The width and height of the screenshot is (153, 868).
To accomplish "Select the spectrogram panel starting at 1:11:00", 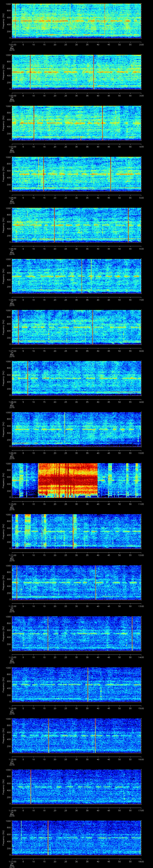I will [x=77, y=532].
